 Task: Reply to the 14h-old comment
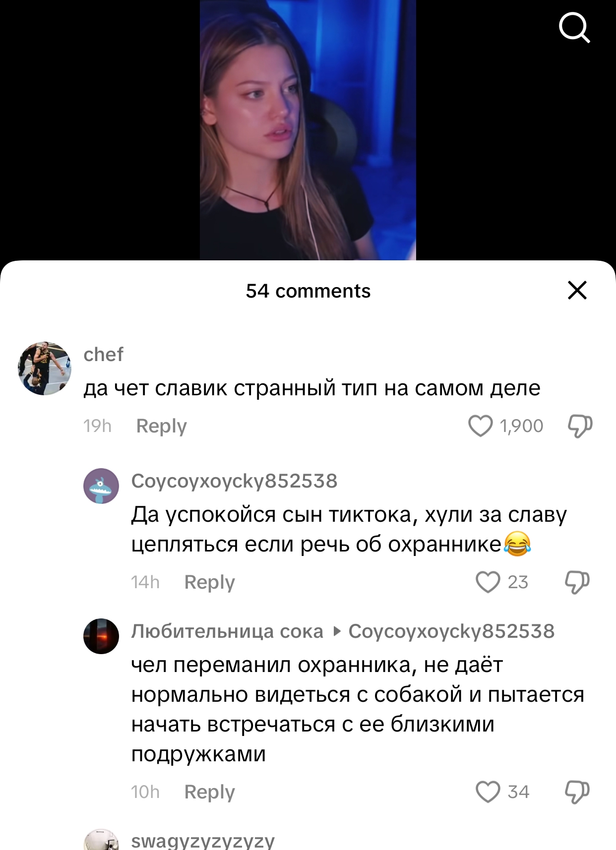[209, 582]
